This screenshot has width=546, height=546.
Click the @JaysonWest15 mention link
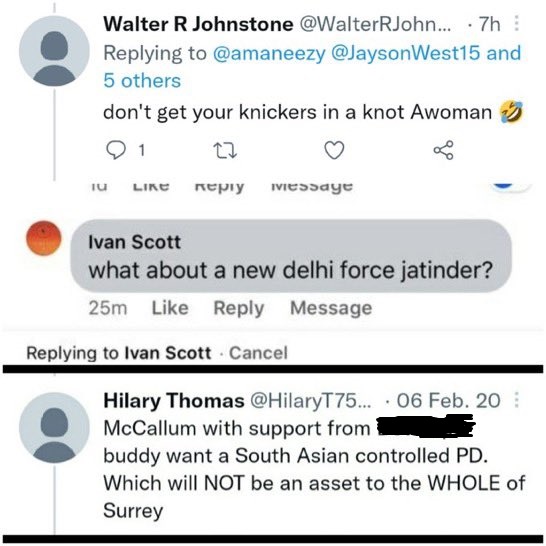tap(406, 53)
